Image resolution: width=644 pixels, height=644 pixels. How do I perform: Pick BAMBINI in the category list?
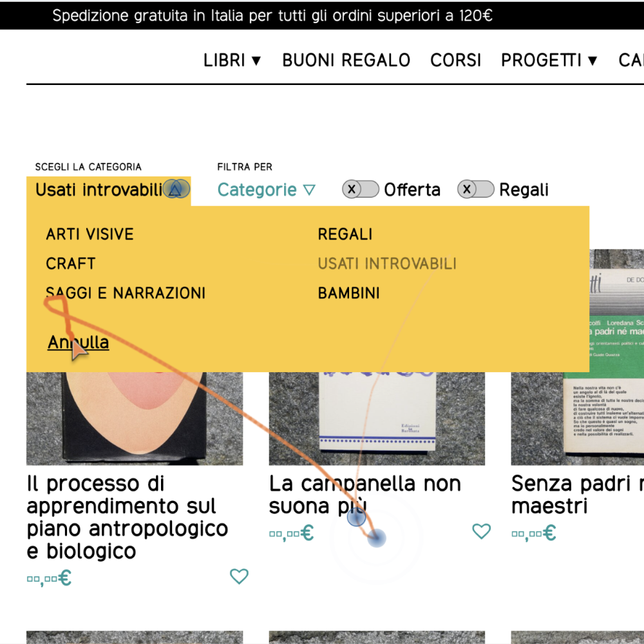pos(348,294)
